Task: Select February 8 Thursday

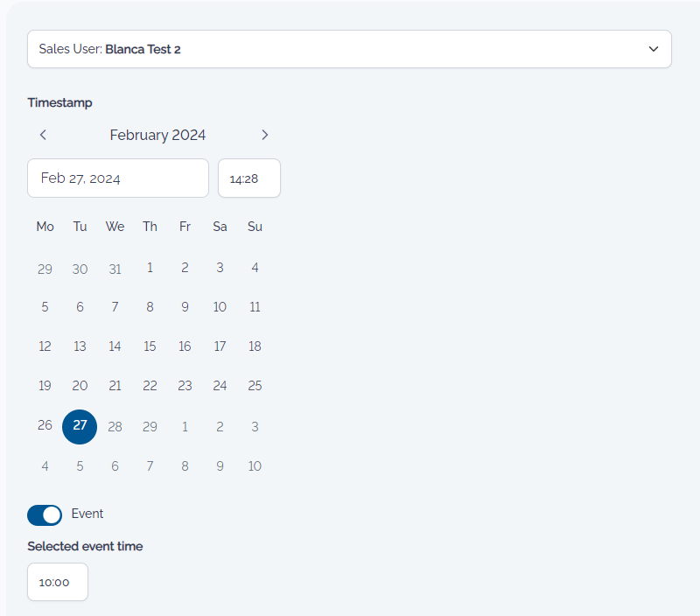Action: (150, 307)
